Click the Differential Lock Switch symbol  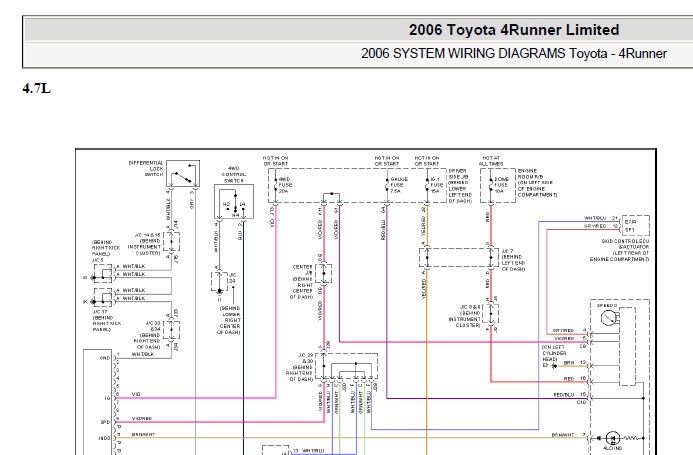pyautogui.click(x=183, y=173)
